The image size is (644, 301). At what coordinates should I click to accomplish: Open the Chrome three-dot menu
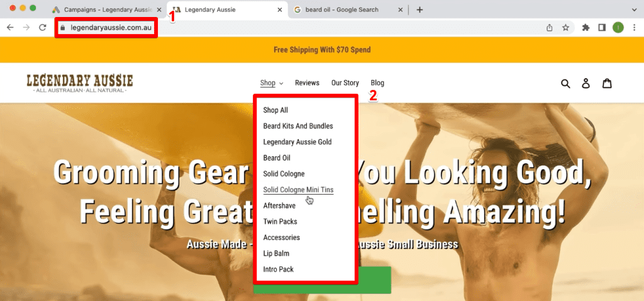[x=635, y=28]
